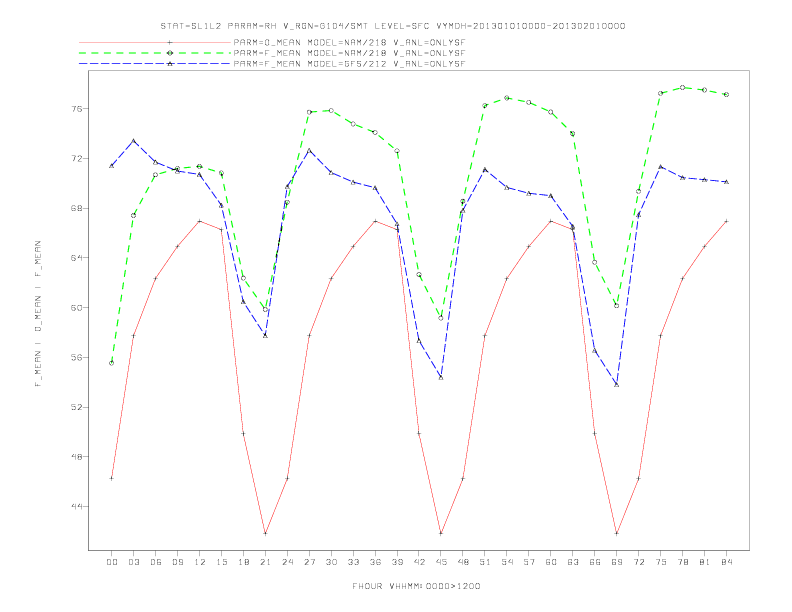792x612 pixels.
Task: Click x-axis hour label 72
Action: tap(638, 562)
